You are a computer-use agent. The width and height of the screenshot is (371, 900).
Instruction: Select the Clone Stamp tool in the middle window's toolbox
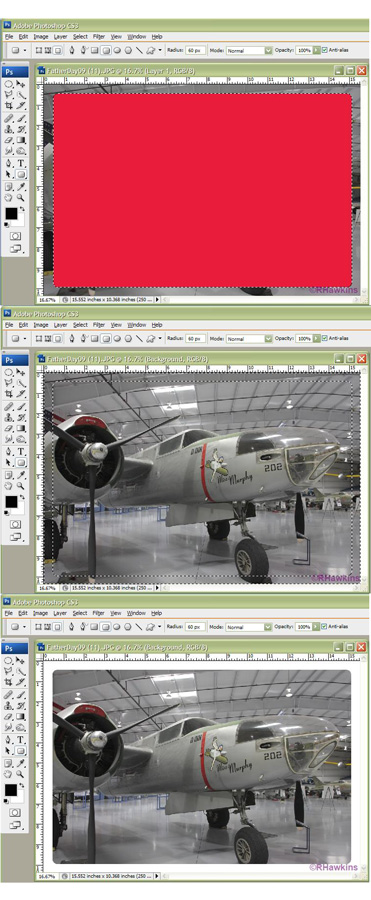(x=9, y=418)
